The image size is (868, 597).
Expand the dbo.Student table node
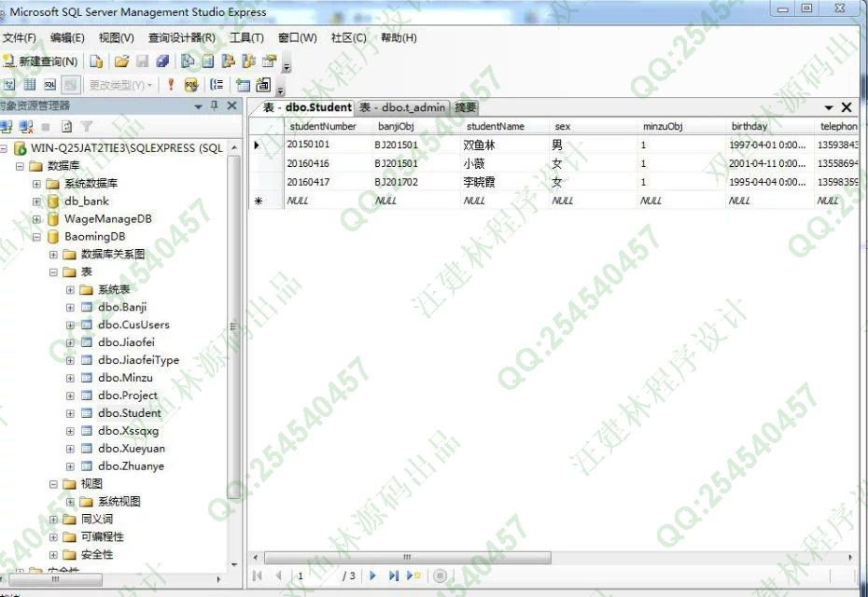tap(70, 413)
